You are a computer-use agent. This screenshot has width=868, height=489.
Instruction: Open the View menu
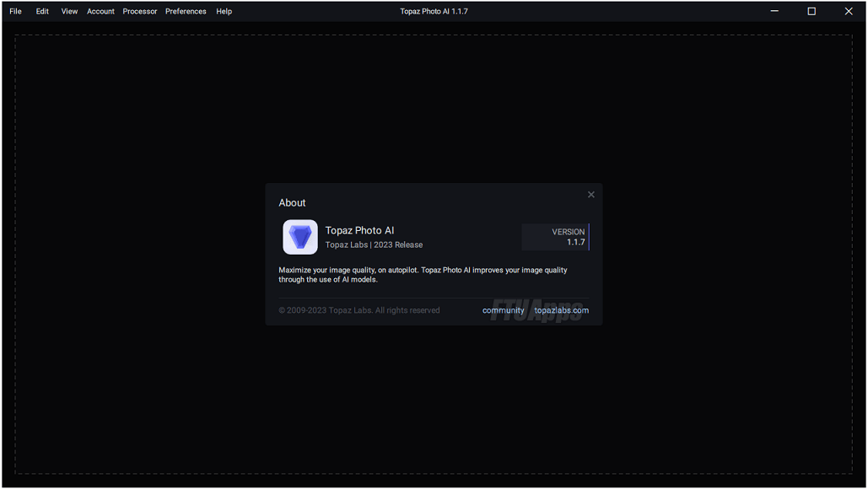point(69,11)
